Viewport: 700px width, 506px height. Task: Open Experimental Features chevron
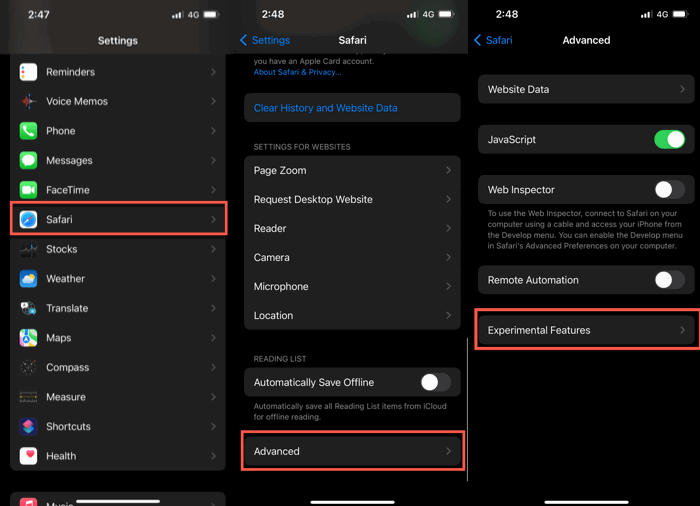[x=682, y=330]
